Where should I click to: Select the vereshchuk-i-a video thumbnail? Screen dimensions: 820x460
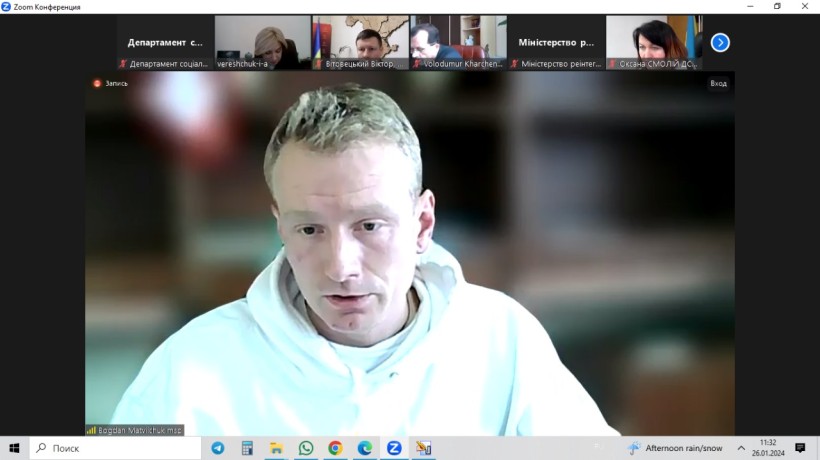(263, 42)
